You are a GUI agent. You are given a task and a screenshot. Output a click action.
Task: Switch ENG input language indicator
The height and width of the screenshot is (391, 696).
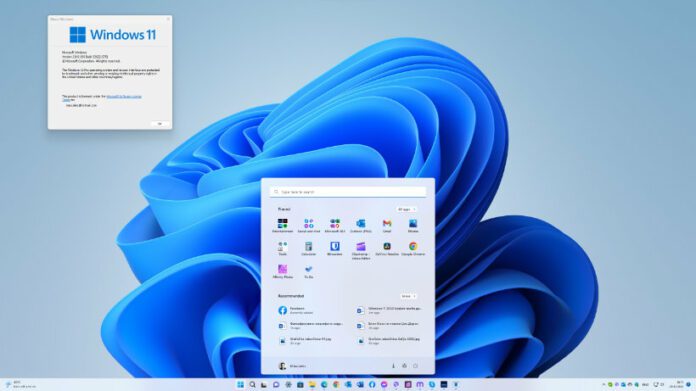[645, 384]
